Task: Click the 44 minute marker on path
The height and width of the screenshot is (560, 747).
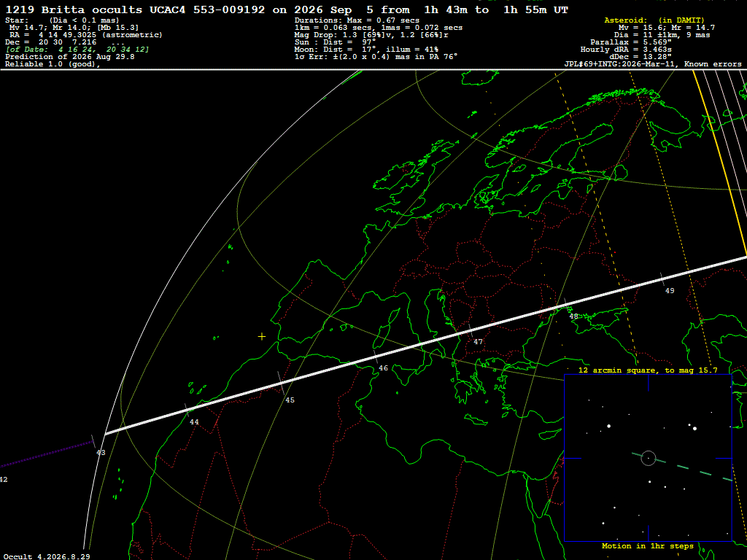Action: pyautogui.click(x=194, y=422)
